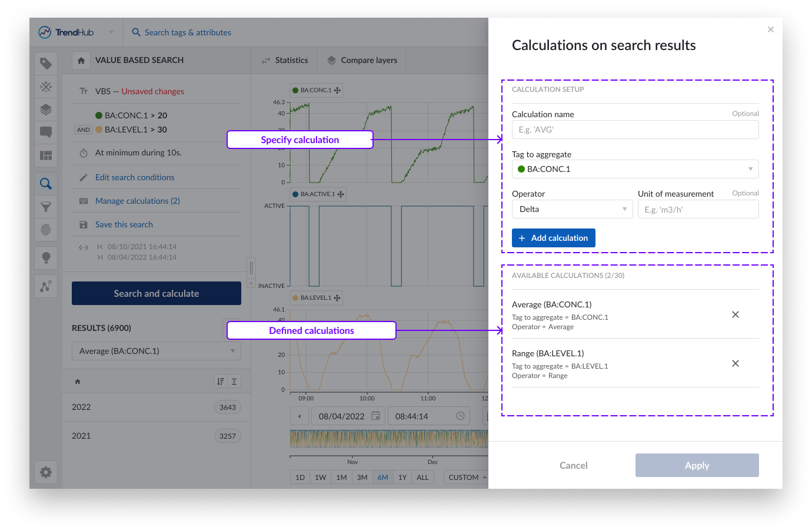Click the tag icon in left sidebar
812x530 pixels.
pos(46,64)
